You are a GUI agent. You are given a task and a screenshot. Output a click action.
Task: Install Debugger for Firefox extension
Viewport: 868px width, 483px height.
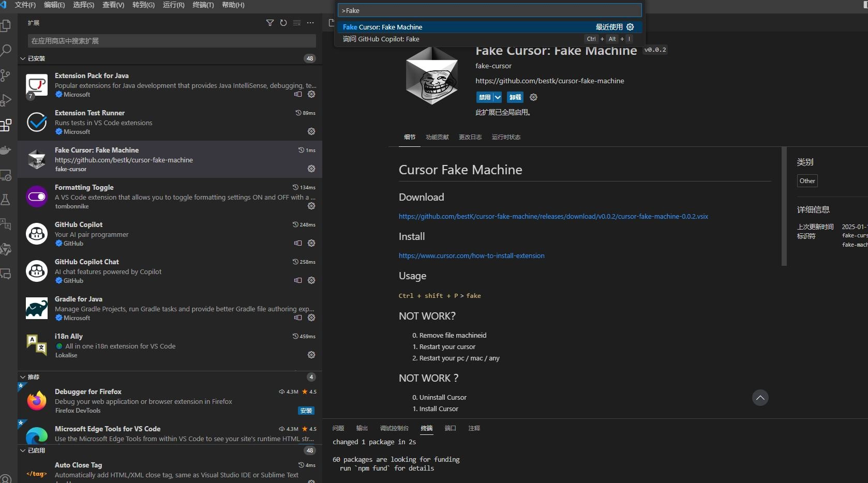pyautogui.click(x=306, y=411)
